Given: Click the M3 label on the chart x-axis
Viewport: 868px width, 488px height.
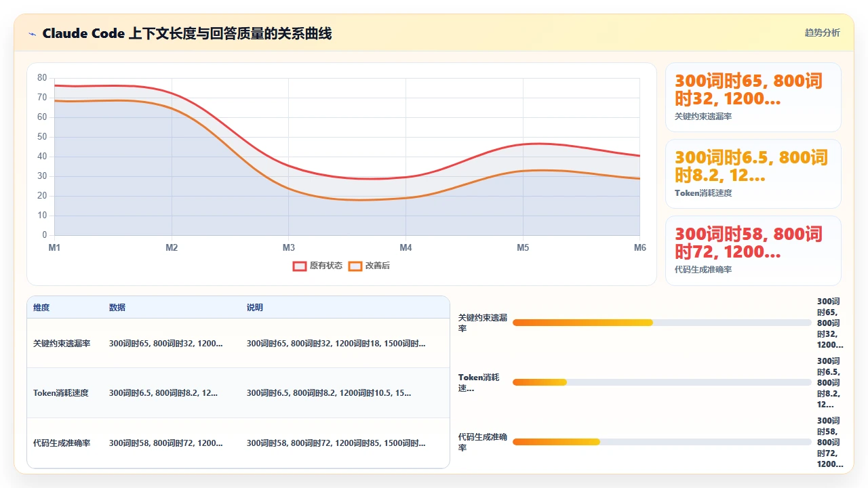Looking at the screenshot, I should pyautogui.click(x=289, y=247).
